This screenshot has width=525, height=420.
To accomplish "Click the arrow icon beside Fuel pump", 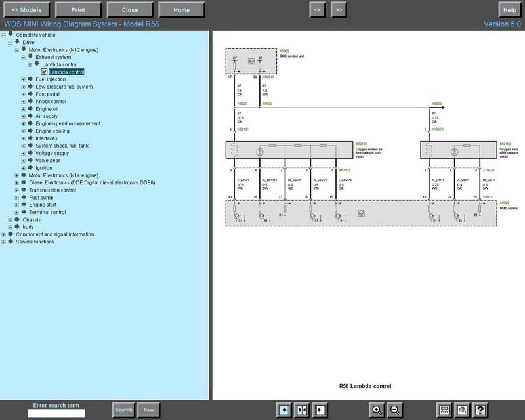I will click(24, 197).
